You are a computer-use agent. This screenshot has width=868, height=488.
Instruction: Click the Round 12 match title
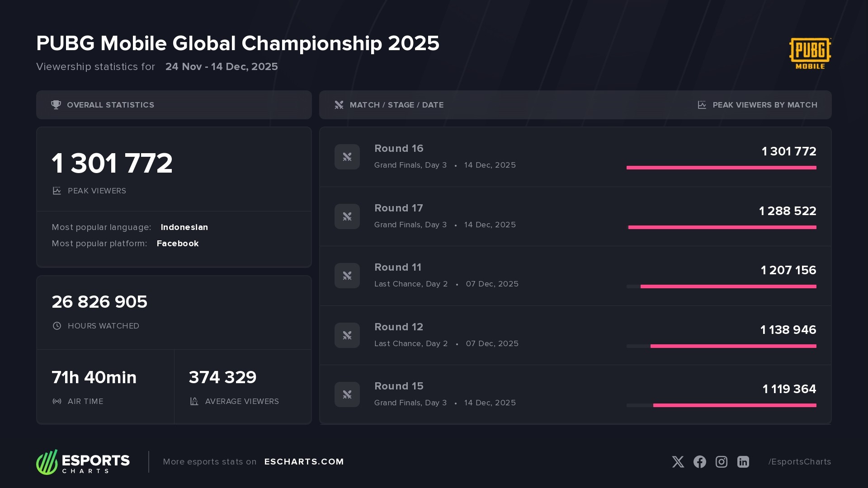click(x=399, y=327)
